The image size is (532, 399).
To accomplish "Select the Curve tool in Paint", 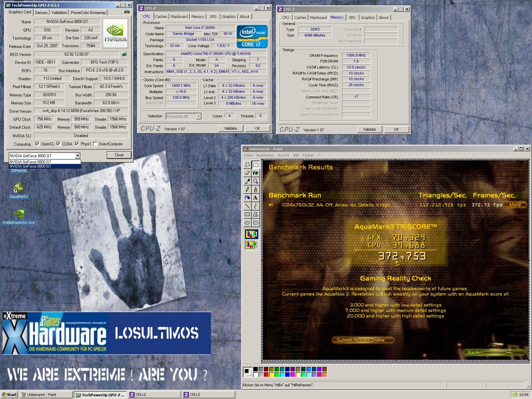I will click(255, 206).
